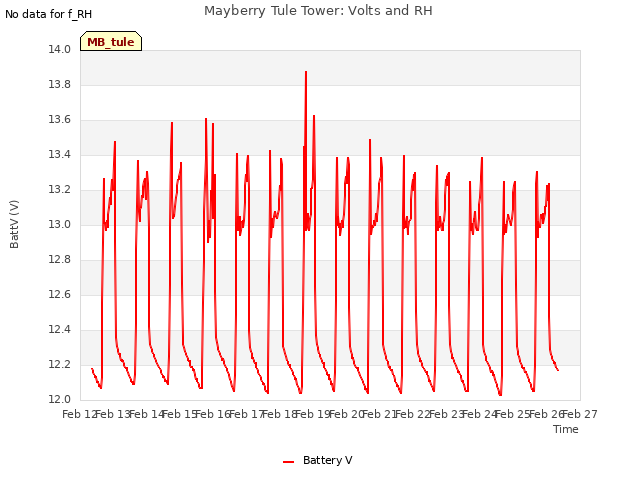Click the Feb 27 x-axis date label

pyautogui.click(x=580, y=414)
